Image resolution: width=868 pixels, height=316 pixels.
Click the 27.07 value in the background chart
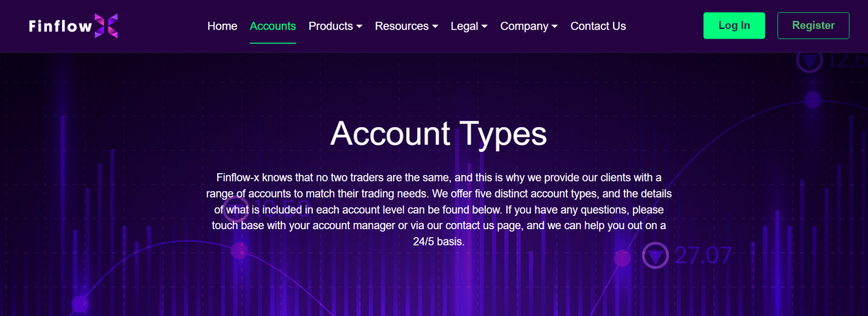703,256
